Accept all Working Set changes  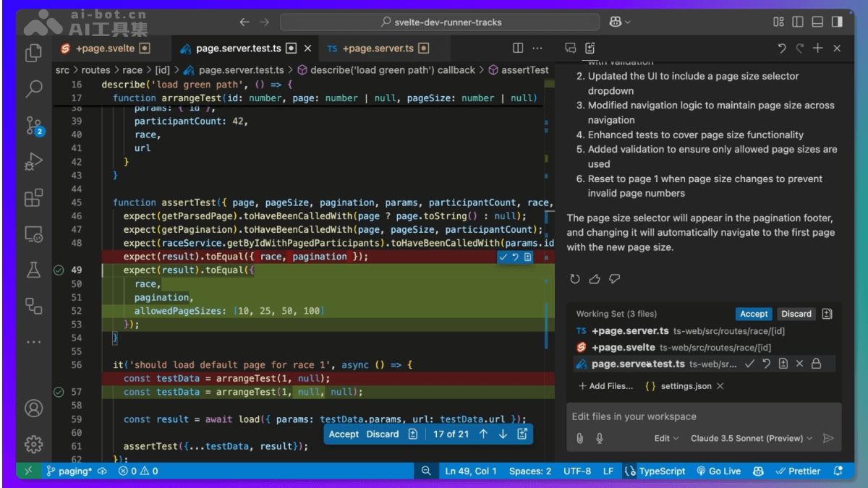[754, 314]
